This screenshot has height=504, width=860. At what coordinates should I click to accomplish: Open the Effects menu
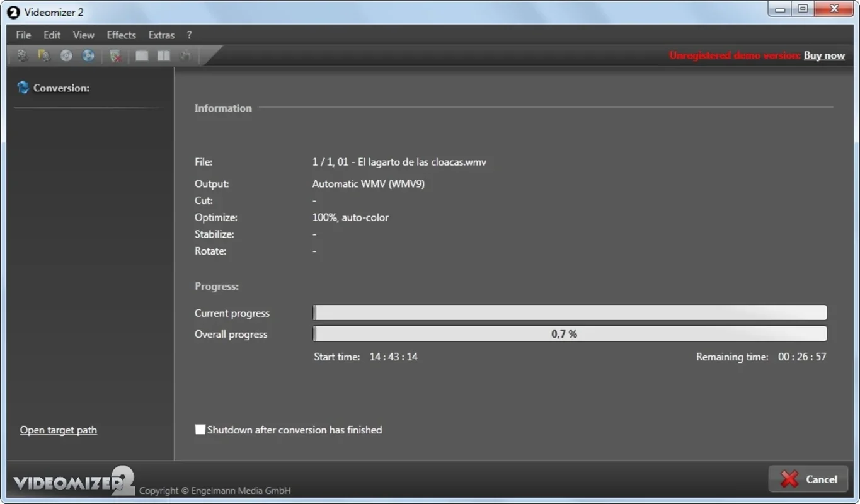(x=121, y=35)
